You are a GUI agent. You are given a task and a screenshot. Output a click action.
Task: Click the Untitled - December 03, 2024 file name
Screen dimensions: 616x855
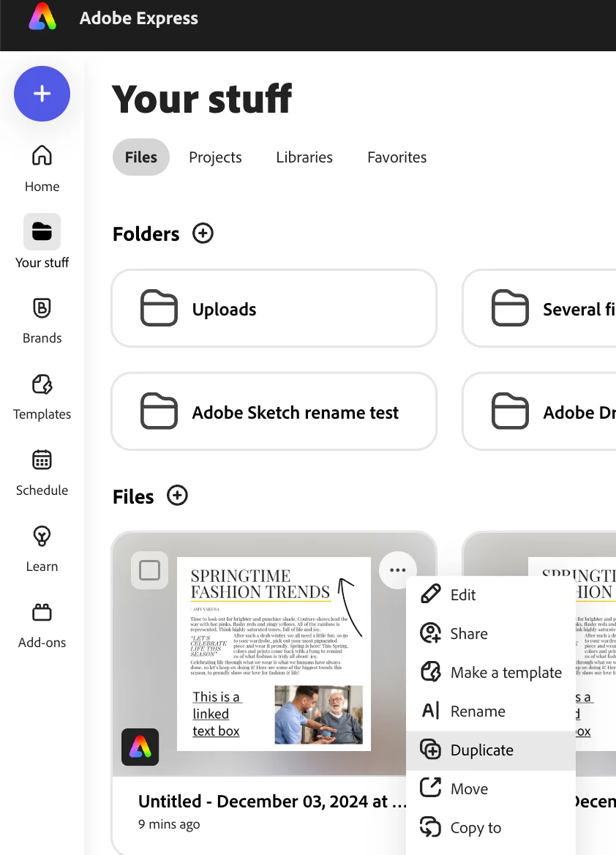coord(273,801)
